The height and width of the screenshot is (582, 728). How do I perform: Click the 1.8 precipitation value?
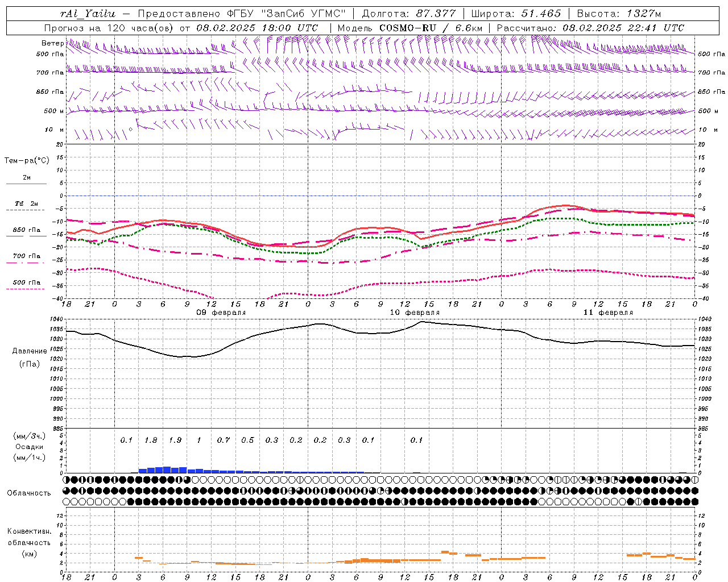click(x=151, y=440)
